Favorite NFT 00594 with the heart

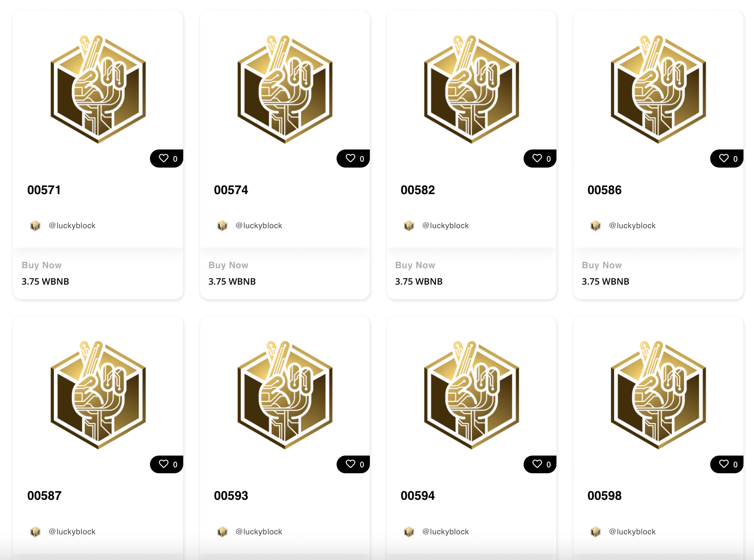537,464
